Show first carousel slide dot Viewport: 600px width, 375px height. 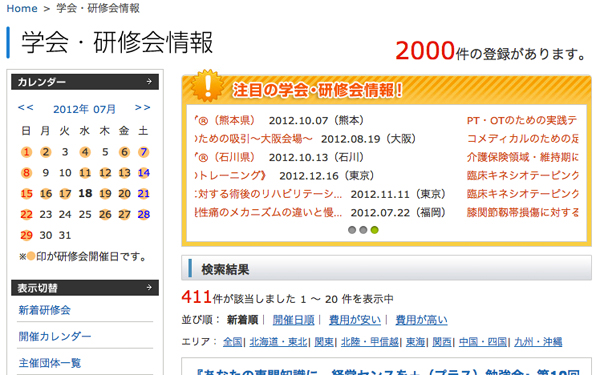352,230
